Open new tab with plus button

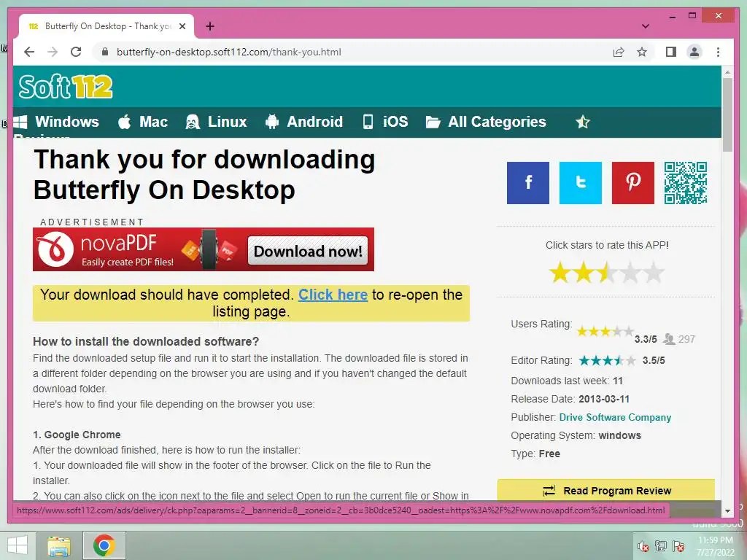click(210, 26)
